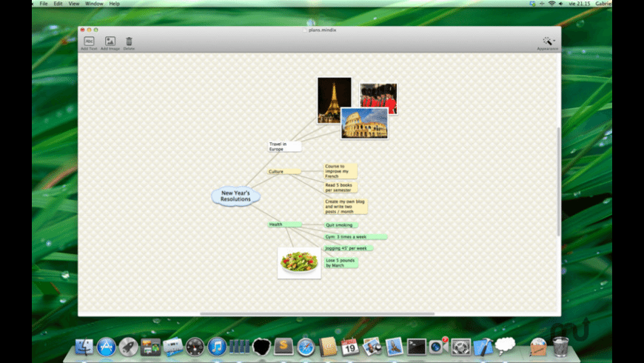644x363 pixels.
Task: Click the volume speaker icon in menu bar
Action: pyautogui.click(x=560, y=4)
